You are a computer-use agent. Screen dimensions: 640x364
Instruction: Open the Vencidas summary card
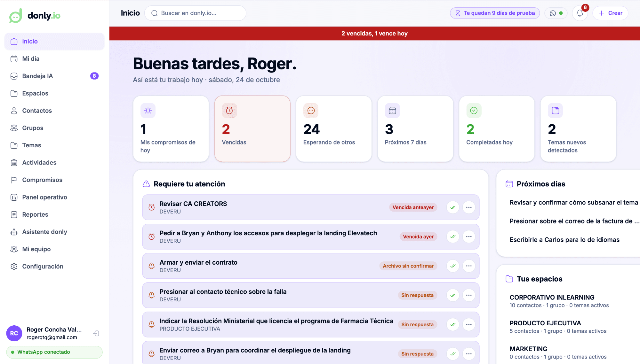[x=252, y=129]
